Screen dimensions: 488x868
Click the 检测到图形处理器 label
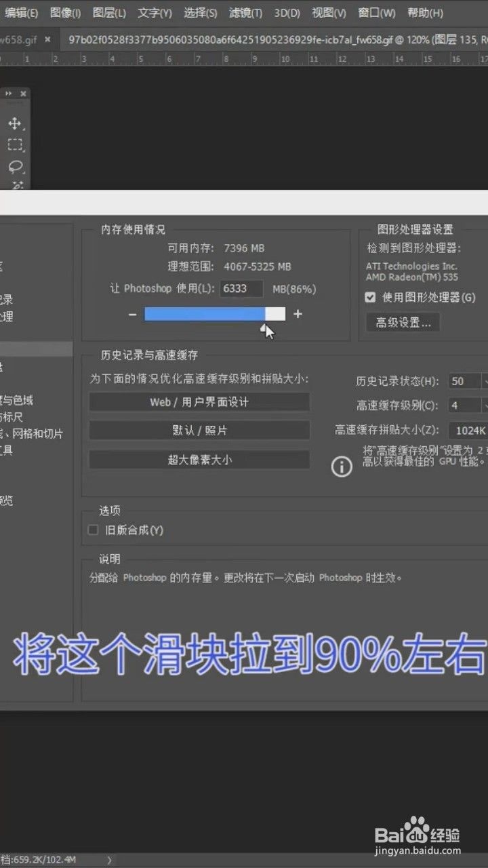[x=414, y=248]
